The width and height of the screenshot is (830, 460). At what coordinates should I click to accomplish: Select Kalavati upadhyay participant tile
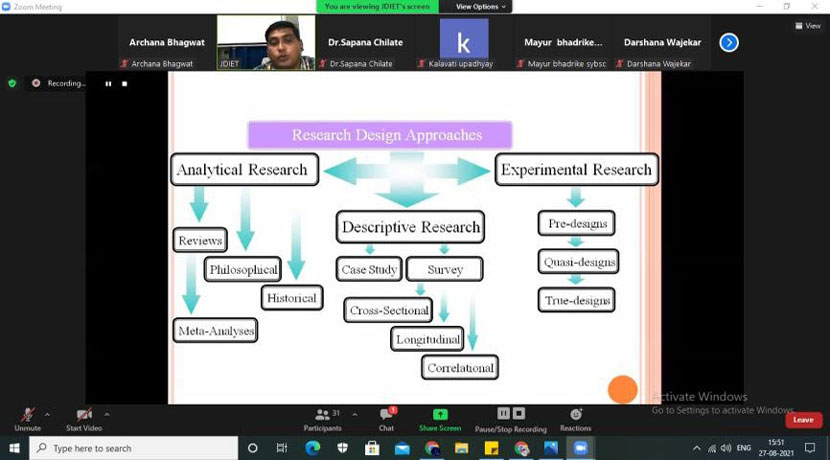[464, 42]
